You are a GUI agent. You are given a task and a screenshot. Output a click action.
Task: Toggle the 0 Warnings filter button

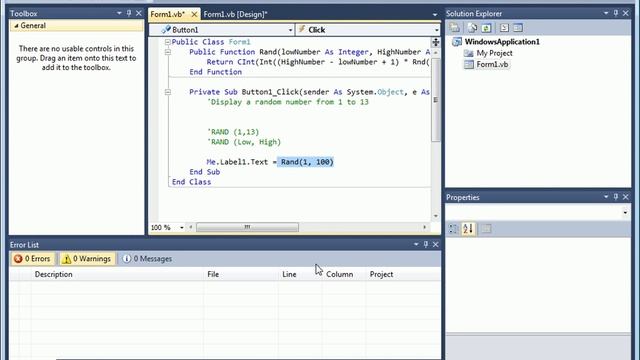coord(87,259)
